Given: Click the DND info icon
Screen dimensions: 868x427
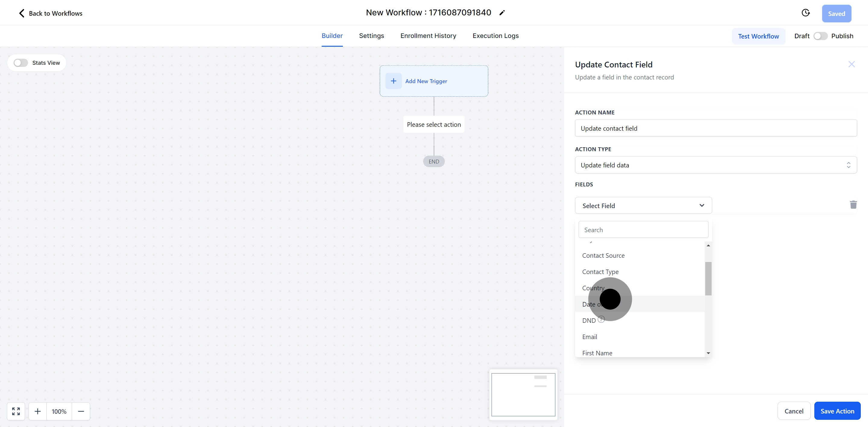Looking at the screenshot, I should [x=601, y=319].
